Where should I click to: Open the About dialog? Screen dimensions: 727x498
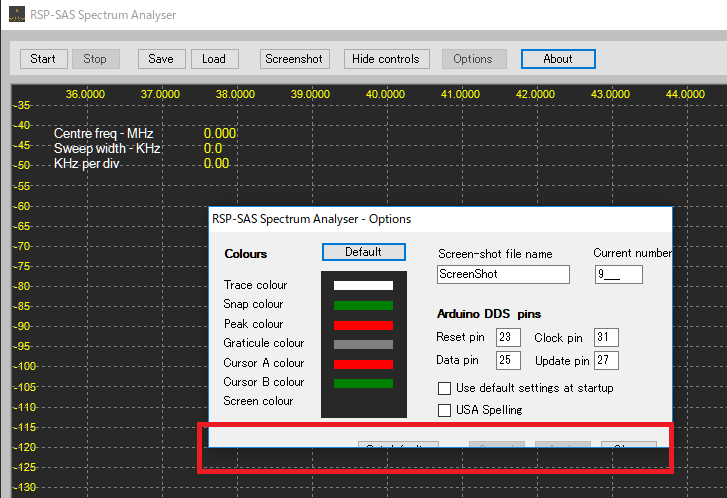[x=558, y=59]
